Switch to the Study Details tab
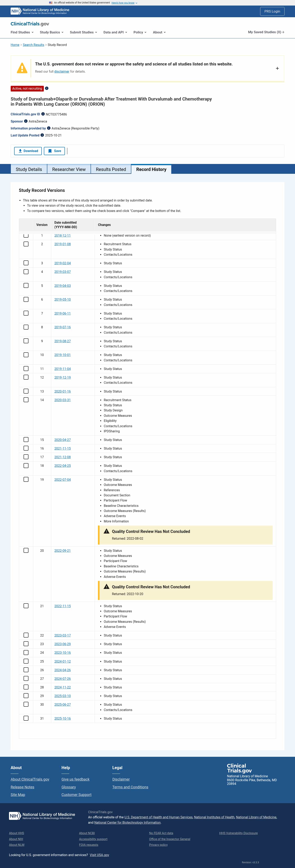 click(x=29, y=169)
